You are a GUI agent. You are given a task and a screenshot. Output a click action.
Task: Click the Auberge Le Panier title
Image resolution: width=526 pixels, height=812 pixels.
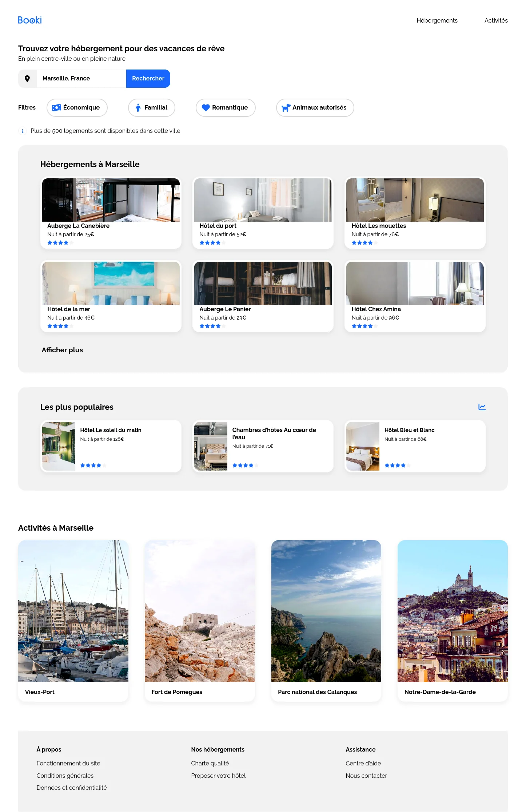(225, 309)
